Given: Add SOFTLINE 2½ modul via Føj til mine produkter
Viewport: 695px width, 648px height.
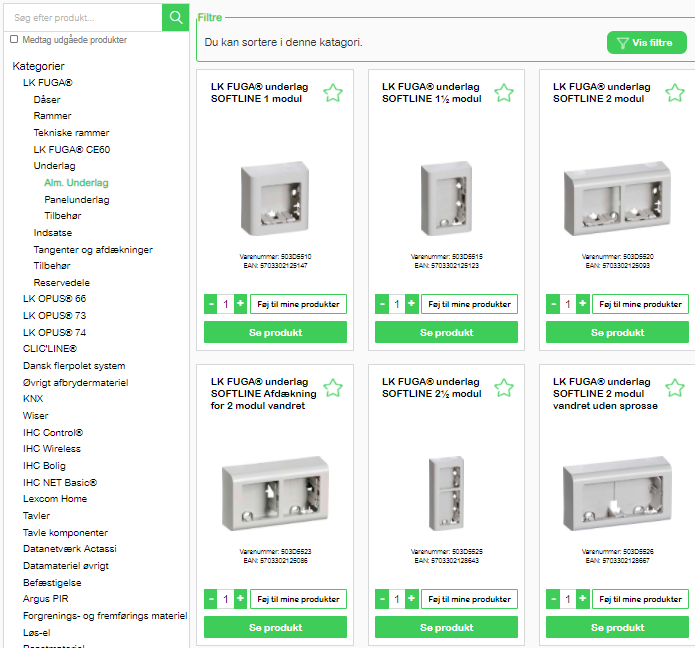Looking at the screenshot, I should pyautogui.click(x=469, y=599).
